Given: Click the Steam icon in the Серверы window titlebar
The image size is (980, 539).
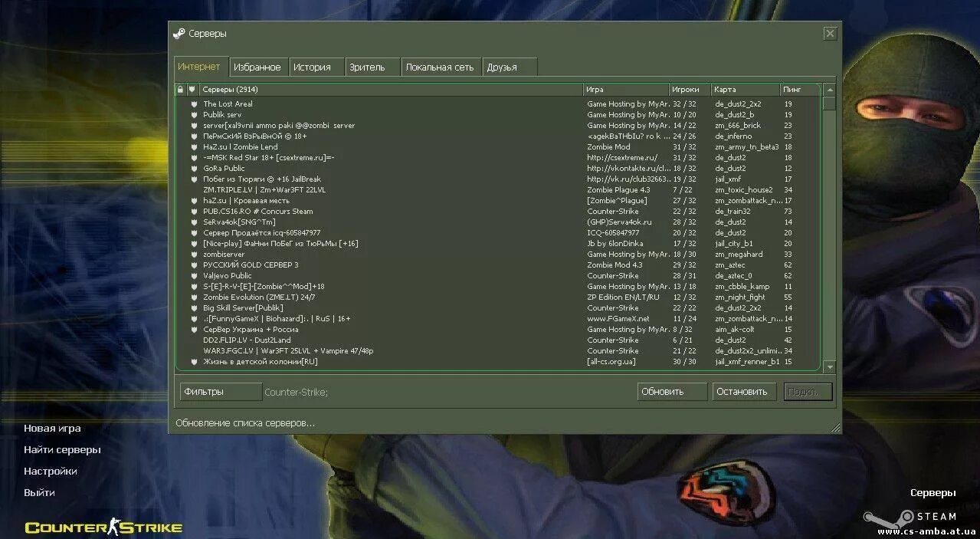Looking at the screenshot, I should (181, 33).
